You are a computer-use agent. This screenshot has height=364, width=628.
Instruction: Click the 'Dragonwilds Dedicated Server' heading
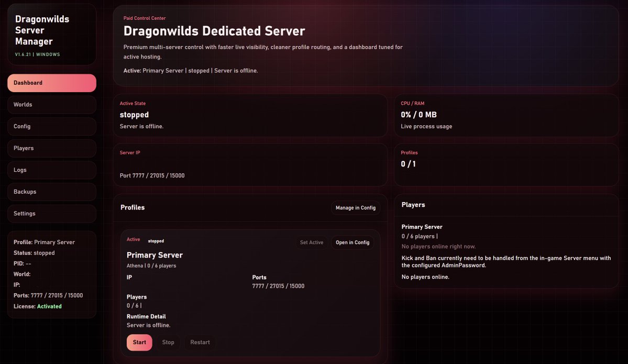(214, 31)
